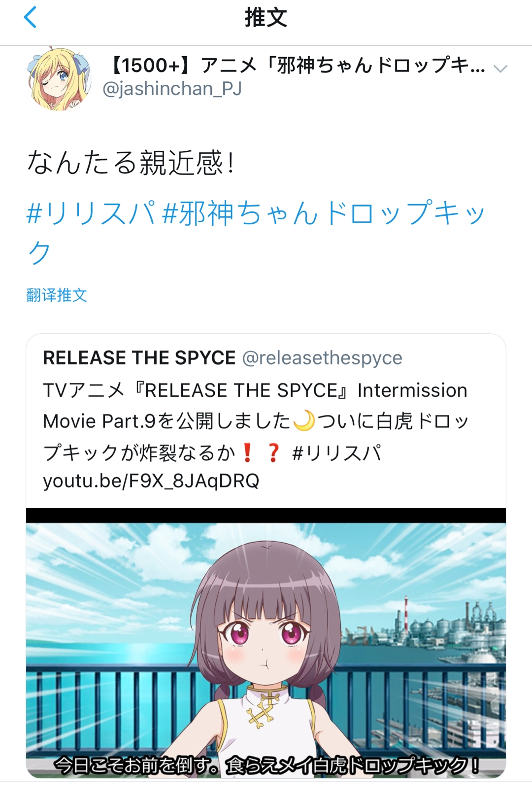Open the anime girl video thumbnail
Viewport: 532px width, 789px height.
coord(266,644)
